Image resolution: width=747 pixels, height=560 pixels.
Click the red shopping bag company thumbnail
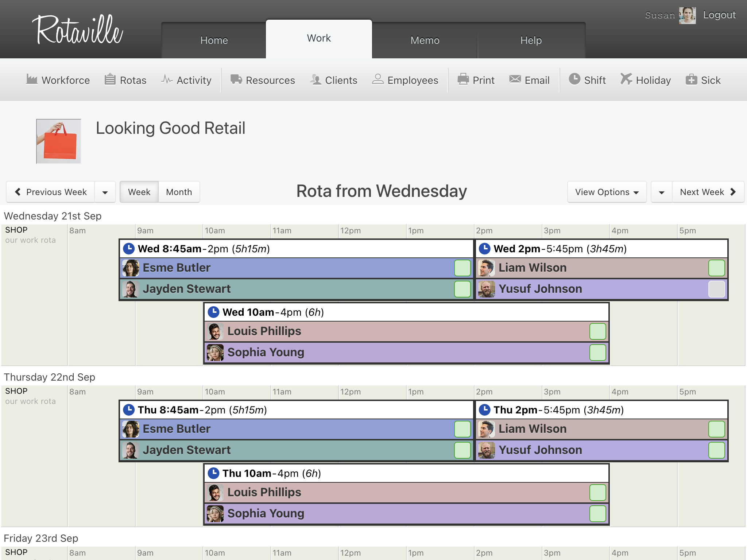point(58,141)
